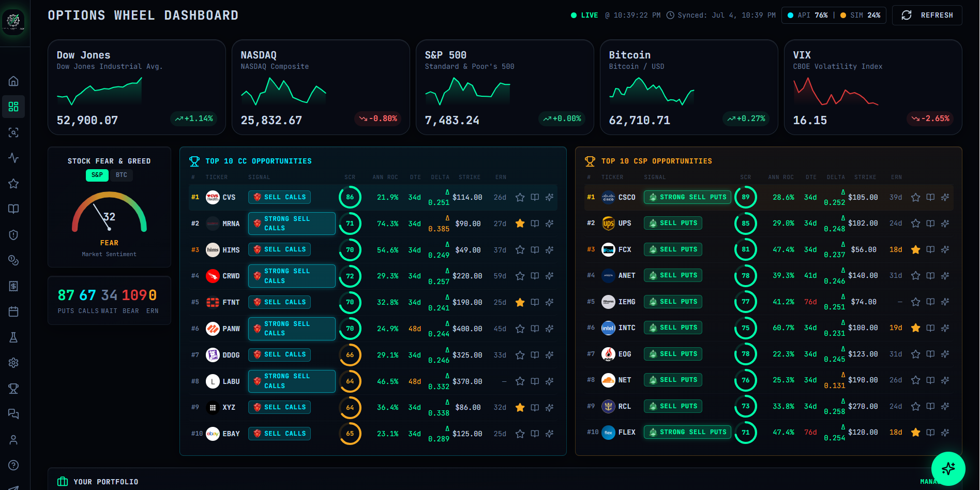Click the SIM 24% status indicator
The image size is (980, 490).
point(861,15)
